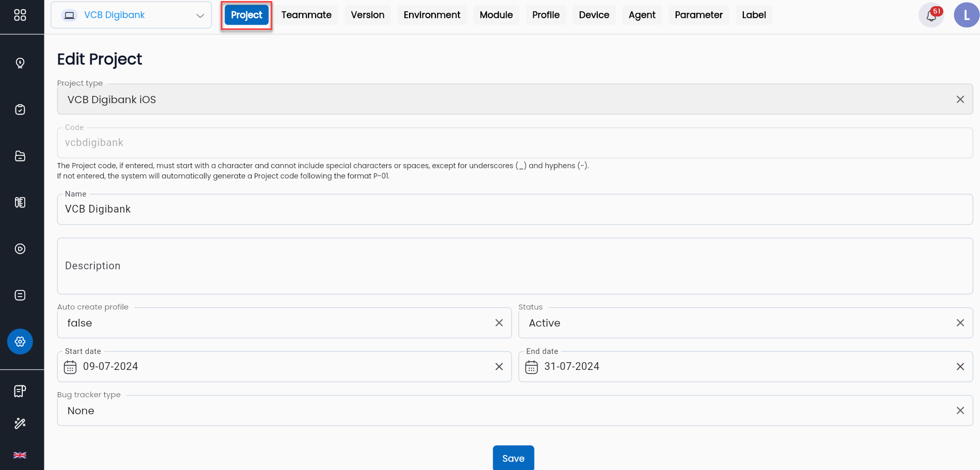Open the folder icon in the sidebar
Screen dimensions: 980x470
[x=20, y=156]
